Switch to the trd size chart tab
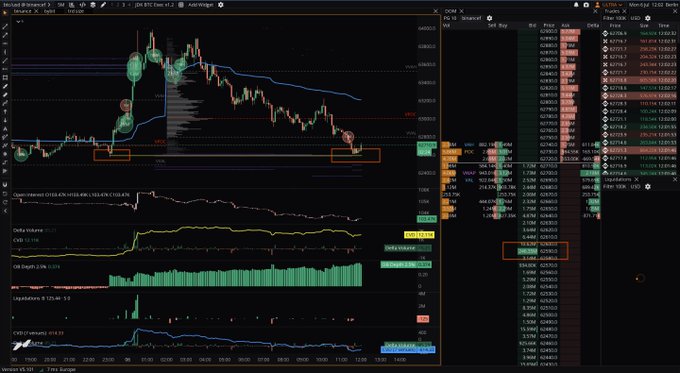This screenshot has width=680, height=373. click(75, 11)
